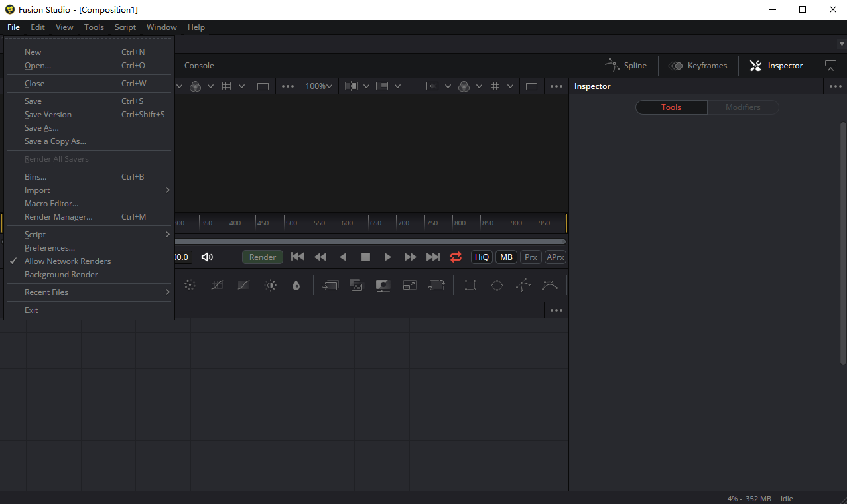The width and height of the screenshot is (847, 504).
Task: Open left viewer three-dot options menu
Action: tap(288, 86)
